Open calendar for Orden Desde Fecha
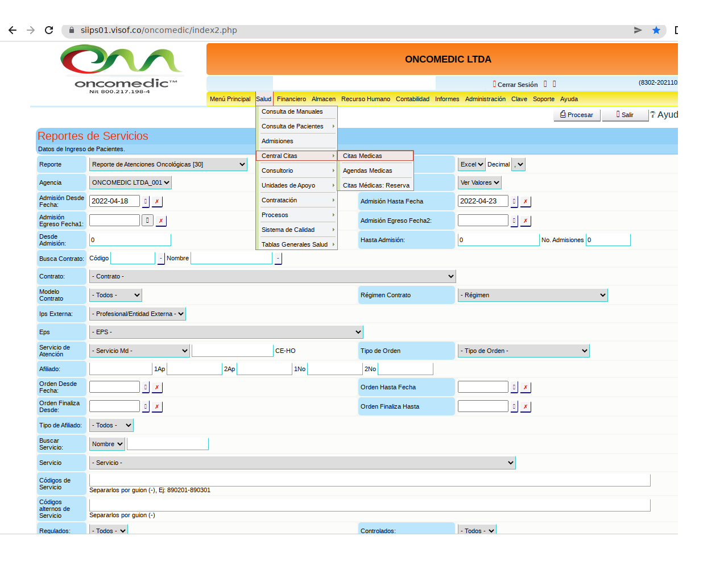728x582 pixels. 146,387
